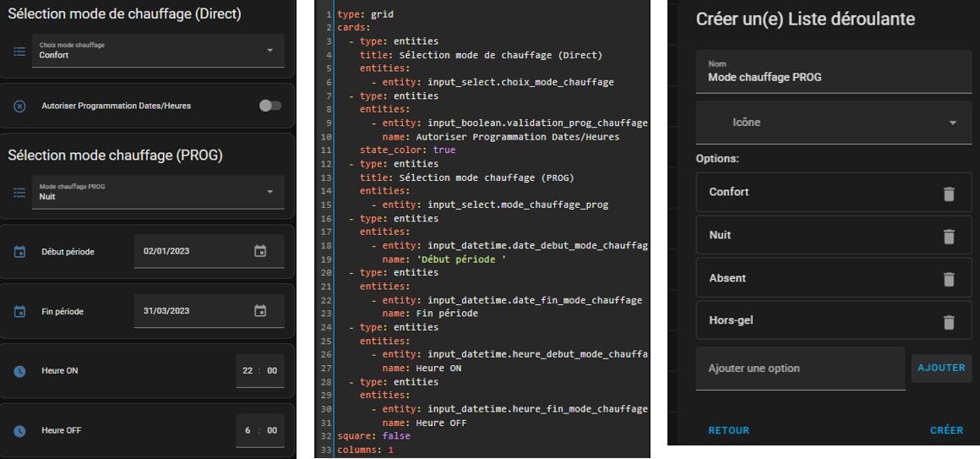
Task: Click the Heure ON hours field
Action: point(248,371)
